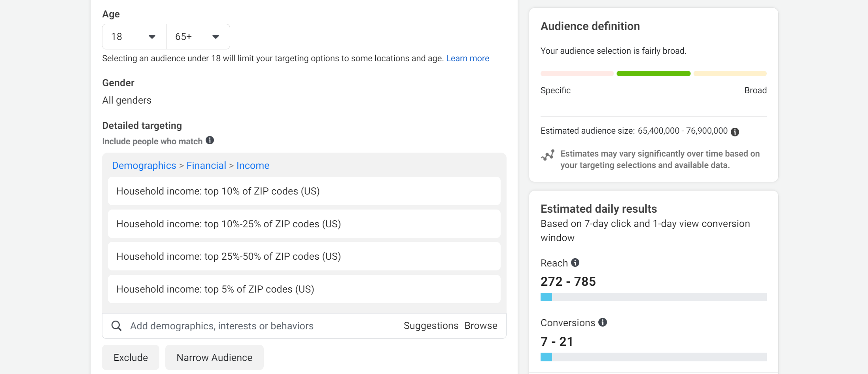Viewport: 868px width, 374px height.
Task: Open the Income breadcrumb link
Action: 253,166
